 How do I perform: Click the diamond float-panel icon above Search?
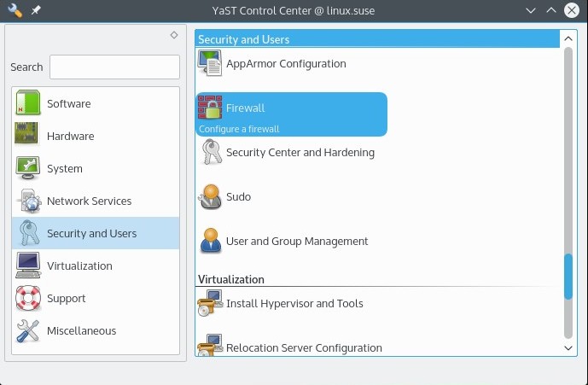coord(174,35)
